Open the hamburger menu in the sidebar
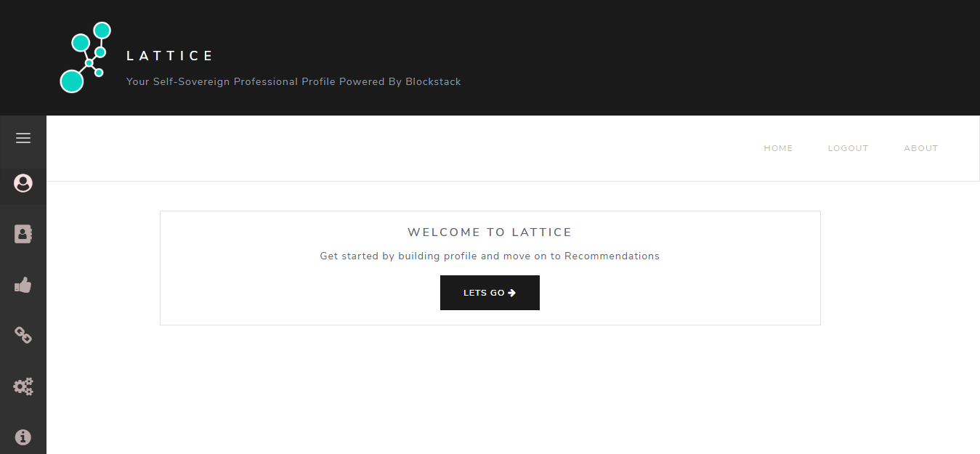The image size is (980, 454). click(23, 137)
